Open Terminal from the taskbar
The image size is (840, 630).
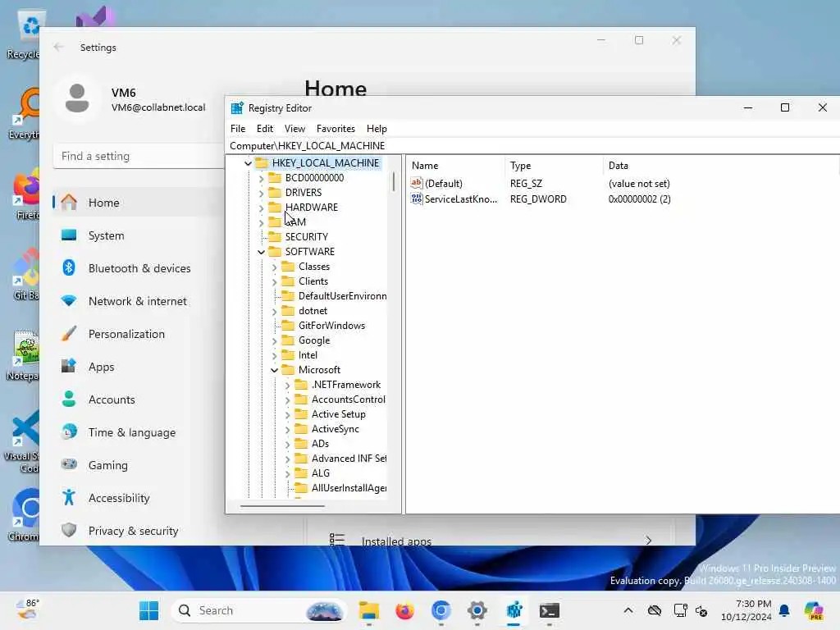549,610
